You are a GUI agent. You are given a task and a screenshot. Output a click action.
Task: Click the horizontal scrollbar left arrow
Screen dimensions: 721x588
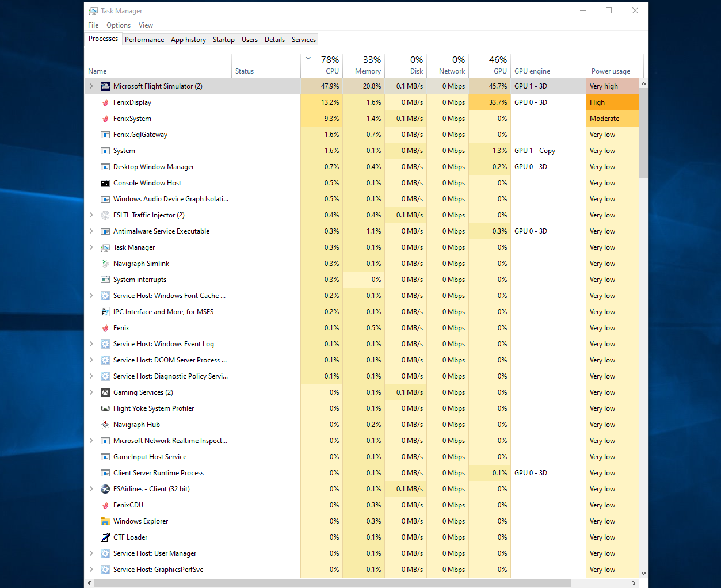click(89, 583)
